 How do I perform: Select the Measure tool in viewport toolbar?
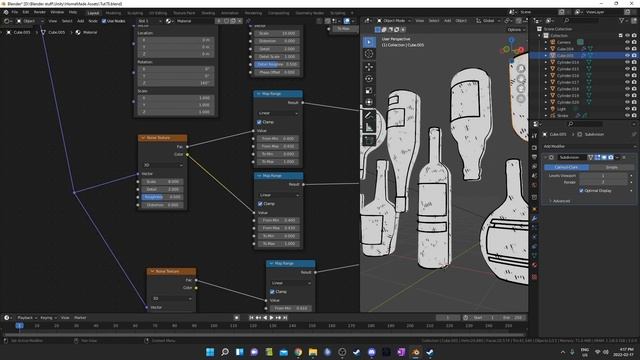click(369, 127)
